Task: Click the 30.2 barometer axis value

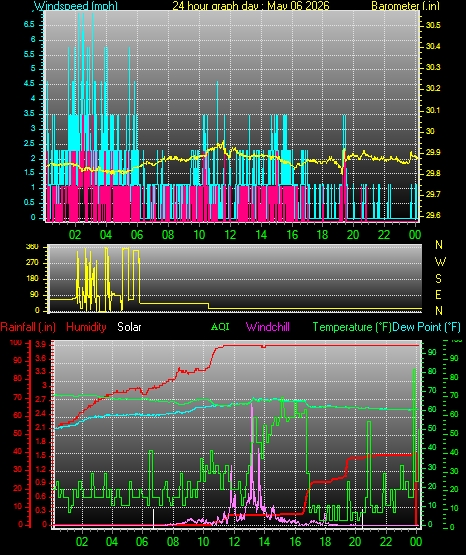Action: click(x=433, y=88)
